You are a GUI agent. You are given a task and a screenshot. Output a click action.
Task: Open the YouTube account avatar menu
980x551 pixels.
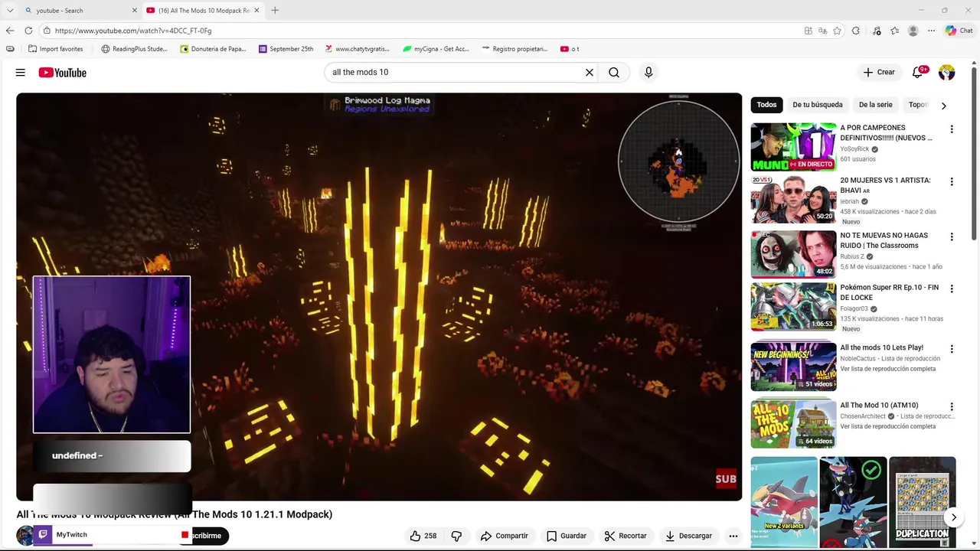(x=947, y=73)
